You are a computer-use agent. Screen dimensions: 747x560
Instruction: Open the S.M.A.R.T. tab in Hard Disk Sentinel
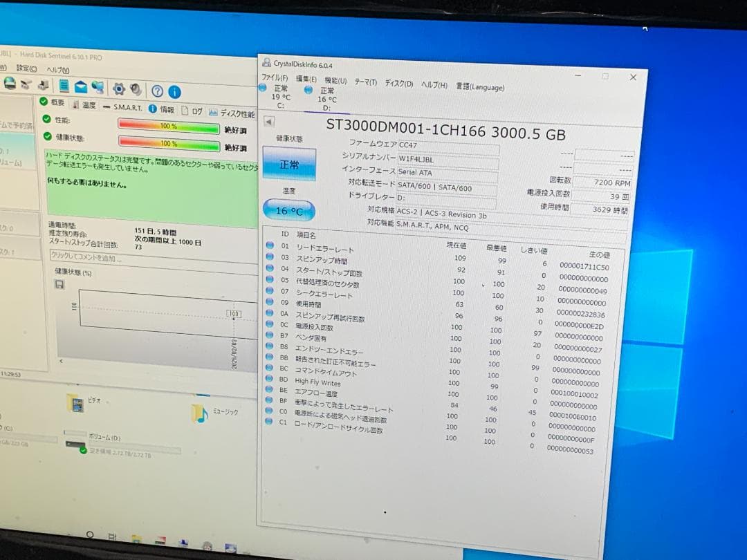pos(122,107)
